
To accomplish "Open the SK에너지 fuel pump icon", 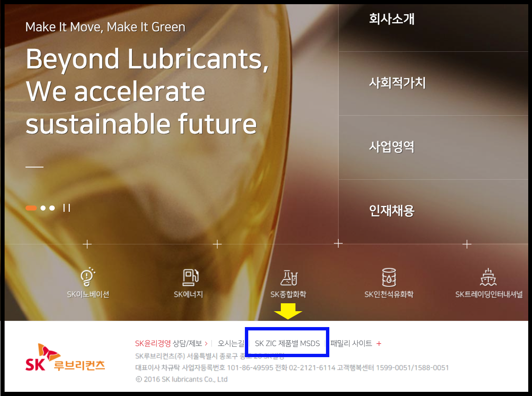I will (x=190, y=277).
